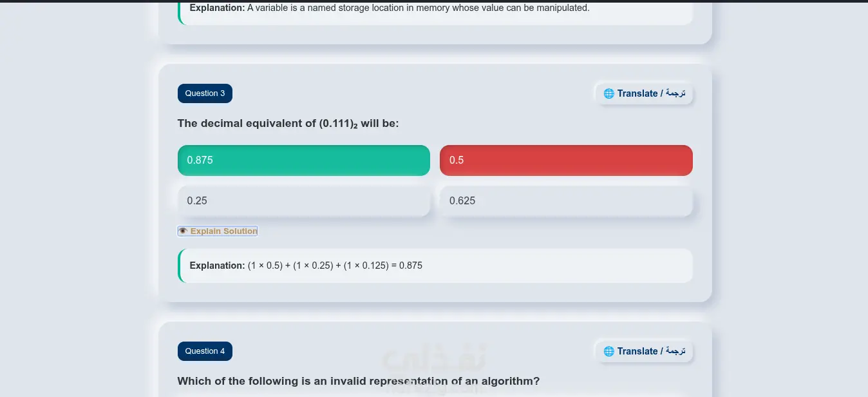Click the Question 3 badge
Screen dimensions: 868x397
(205, 93)
